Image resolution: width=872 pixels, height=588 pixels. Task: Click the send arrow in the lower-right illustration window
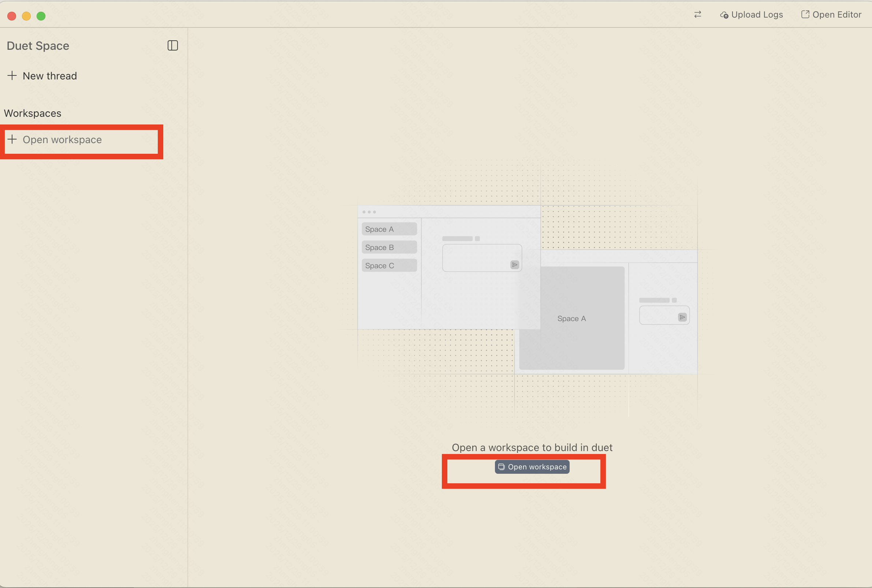pyautogui.click(x=682, y=317)
